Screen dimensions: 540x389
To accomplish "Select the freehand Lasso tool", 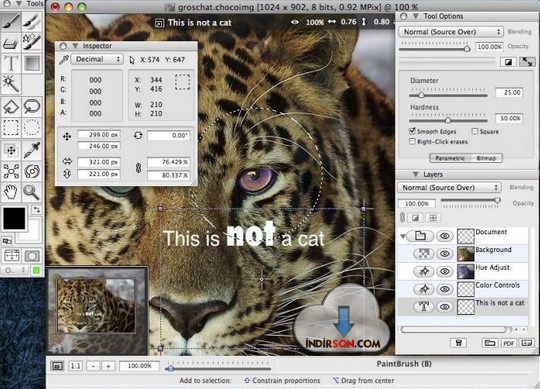I will 32,107.
